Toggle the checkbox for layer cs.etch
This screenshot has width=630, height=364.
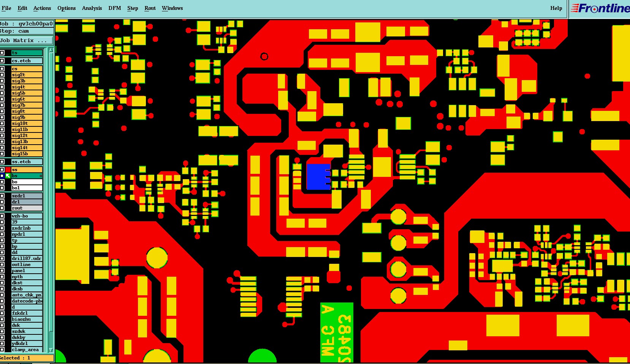[x=2, y=61]
